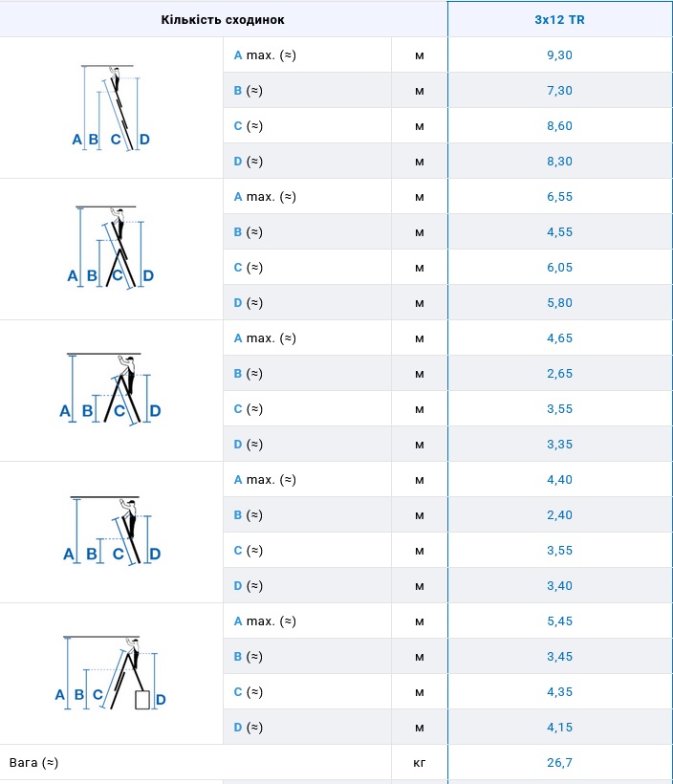Viewport: 673px width, 784px height.
Task: Select the 5,45 value cell
Action: pos(559,621)
